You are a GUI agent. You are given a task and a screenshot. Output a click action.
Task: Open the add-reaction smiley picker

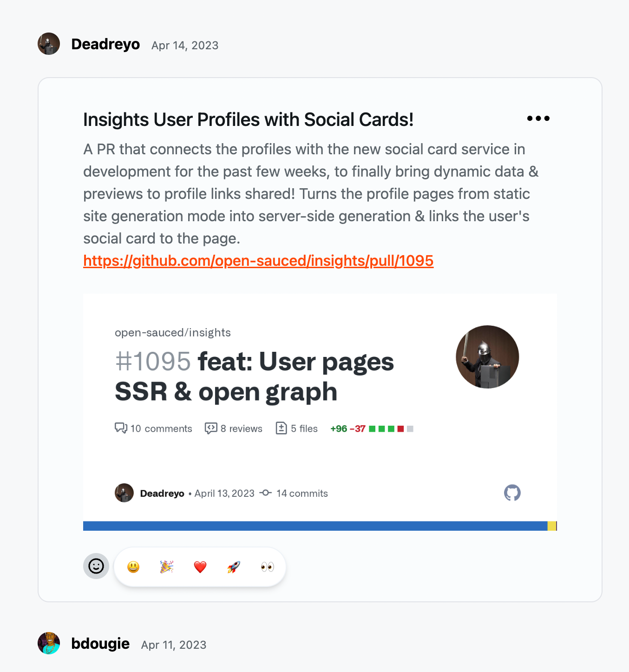click(x=96, y=566)
